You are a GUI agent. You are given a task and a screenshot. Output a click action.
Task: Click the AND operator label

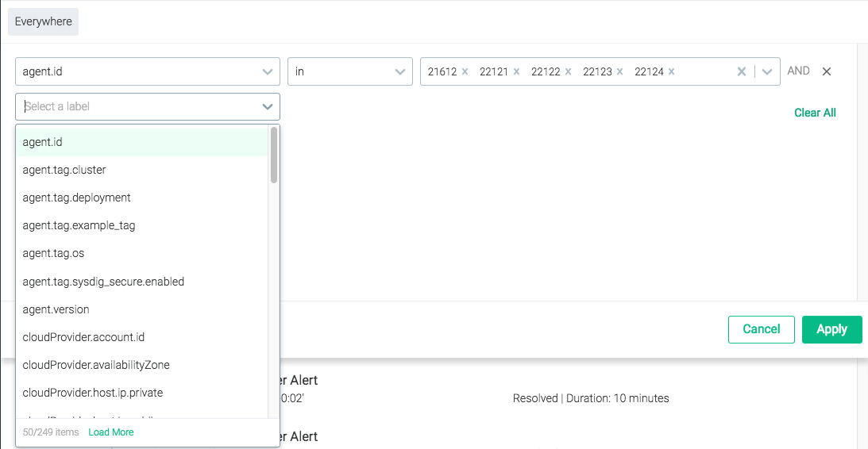tap(798, 71)
